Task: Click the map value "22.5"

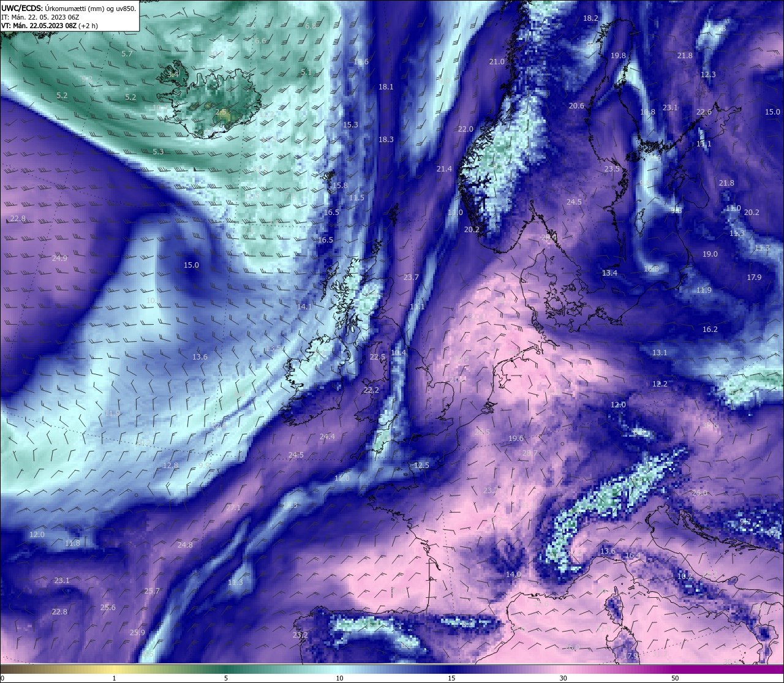Action: pos(377,357)
